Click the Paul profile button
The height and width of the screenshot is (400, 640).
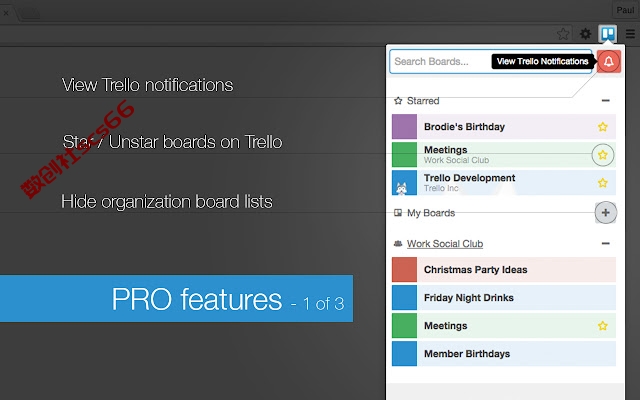pyautogui.click(x=625, y=10)
